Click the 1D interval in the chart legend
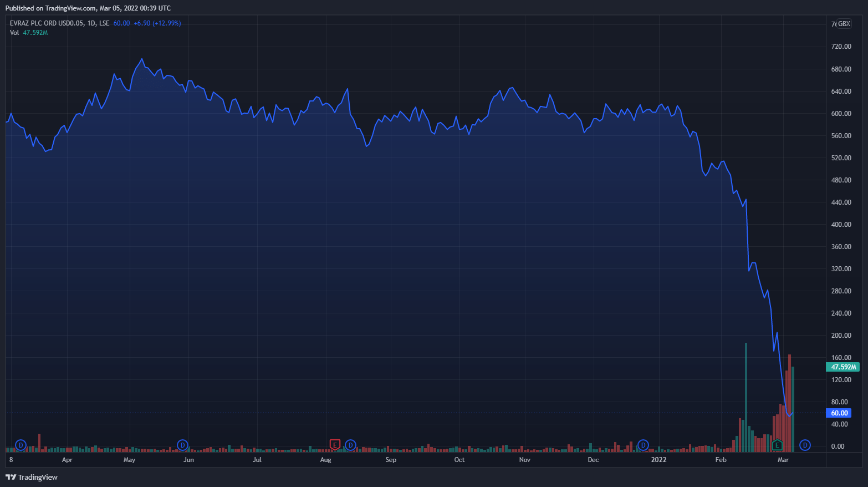 point(91,23)
